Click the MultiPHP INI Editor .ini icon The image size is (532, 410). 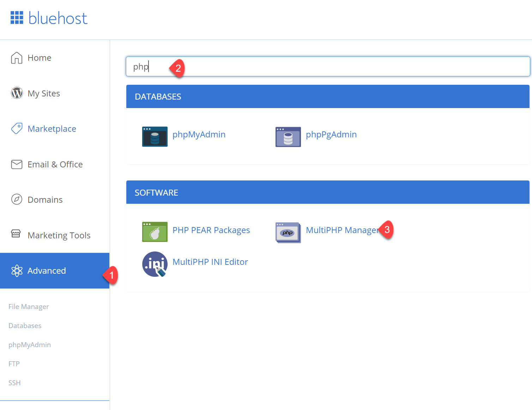155,264
